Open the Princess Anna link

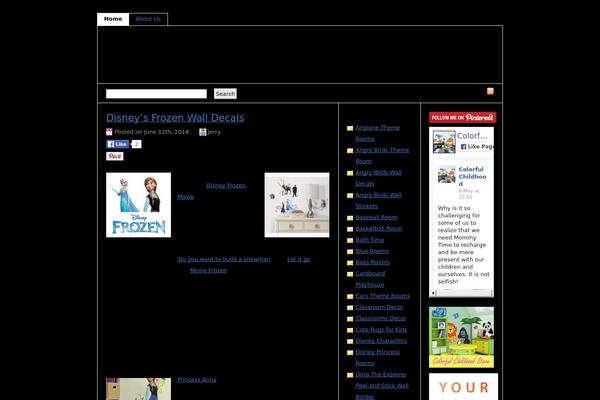(x=197, y=380)
